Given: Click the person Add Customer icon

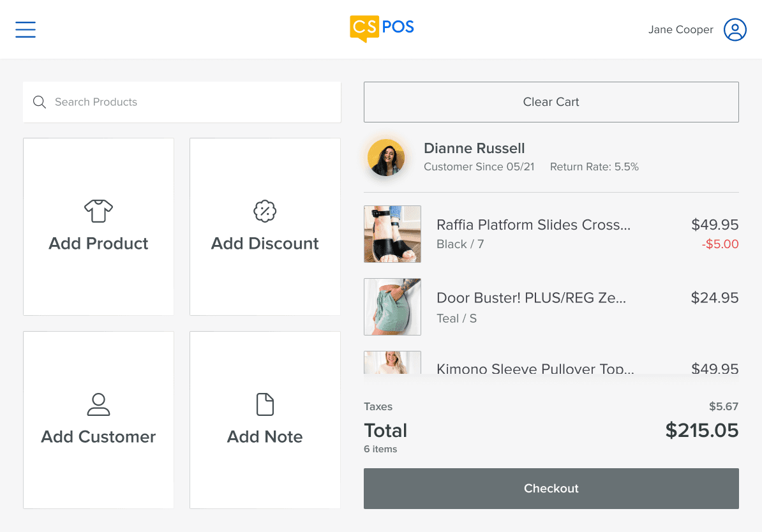Looking at the screenshot, I should pos(99,404).
